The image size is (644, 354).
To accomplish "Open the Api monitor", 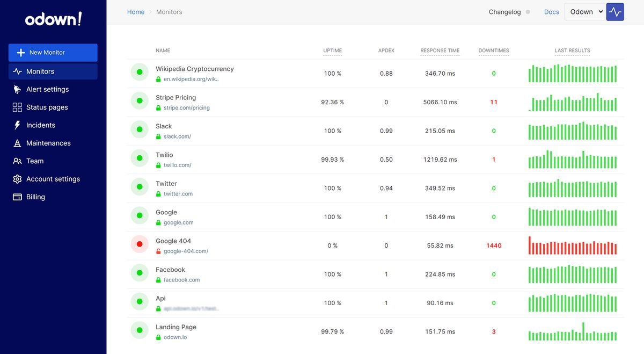I will point(160,299).
